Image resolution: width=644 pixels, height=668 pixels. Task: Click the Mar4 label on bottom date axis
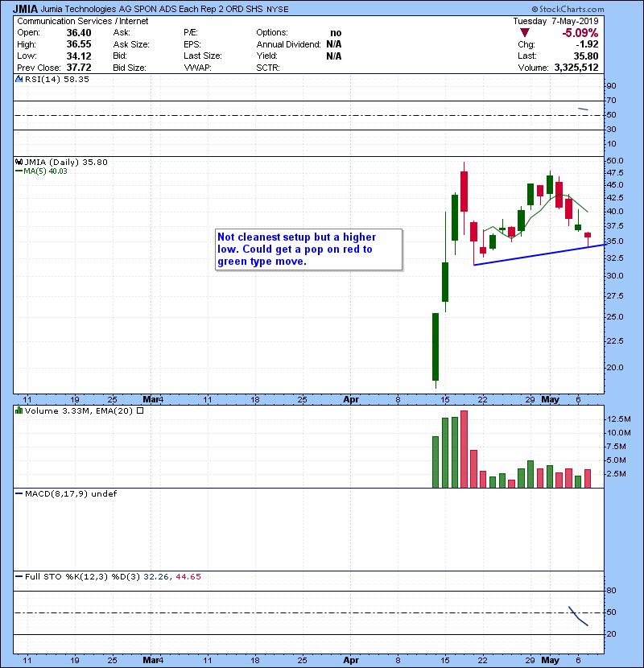tap(153, 660)
